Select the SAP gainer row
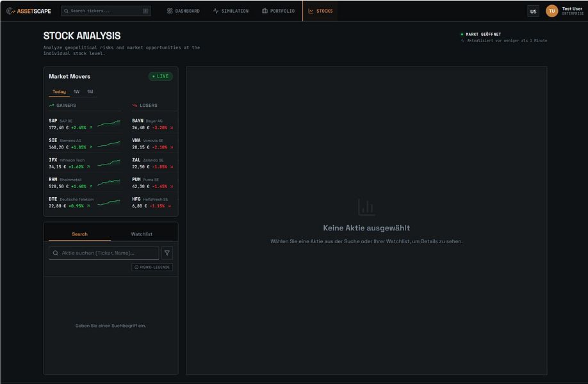 (x=85, y=124)
